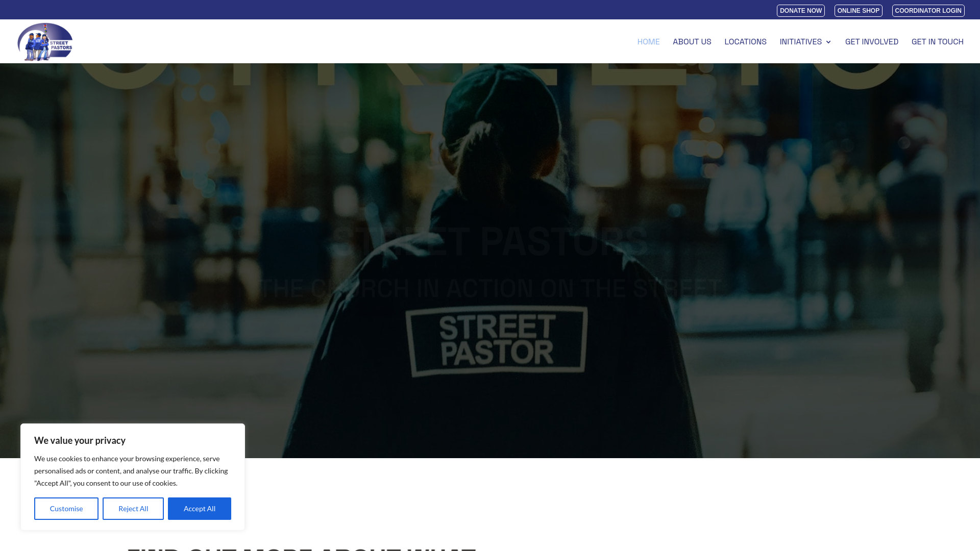This screenshot has height=551, width=980.
Task: Expand the Initiatives dropdown chevron
Action: [828, 42]
